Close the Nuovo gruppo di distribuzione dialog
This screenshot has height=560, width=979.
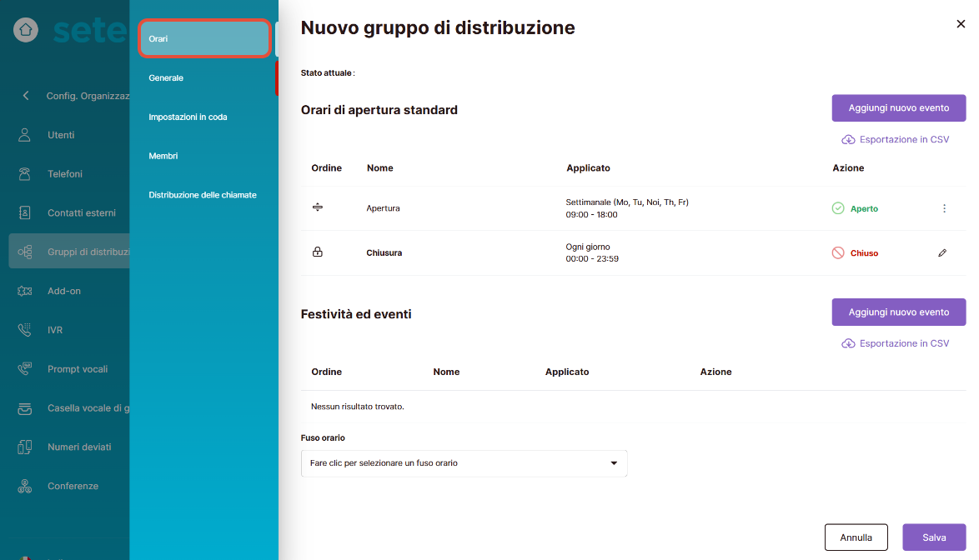tap(961, 23)
